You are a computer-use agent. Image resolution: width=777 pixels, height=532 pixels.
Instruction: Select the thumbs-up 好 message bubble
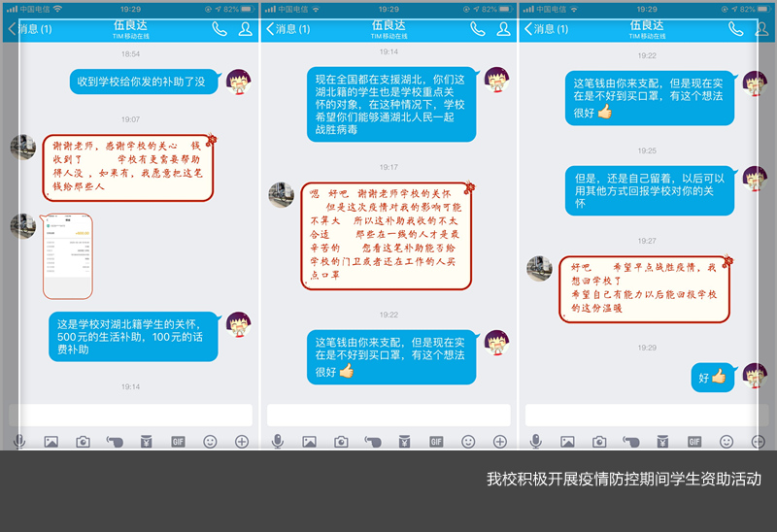pyautogui.click(x=712, y=377)
